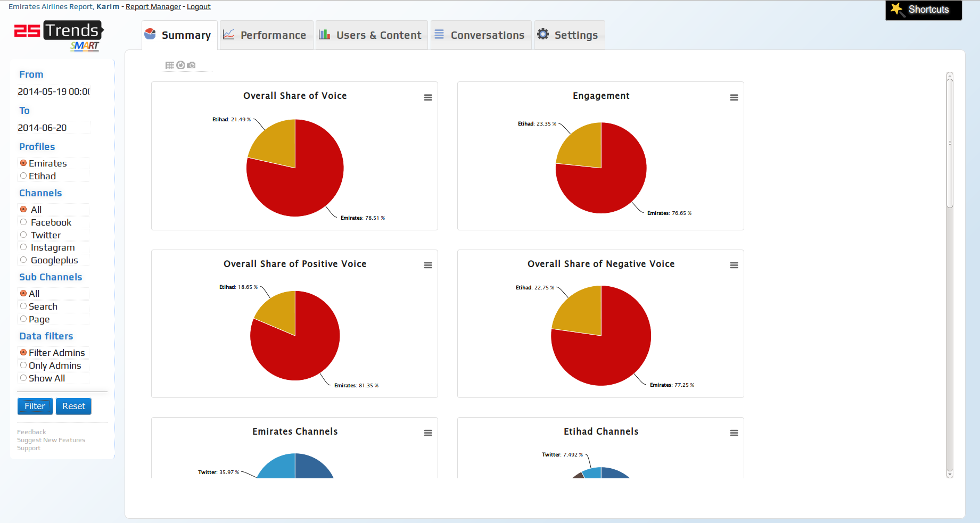Select the Googleplus channel radio button
The image size is (980, 523).
(23, 260)
